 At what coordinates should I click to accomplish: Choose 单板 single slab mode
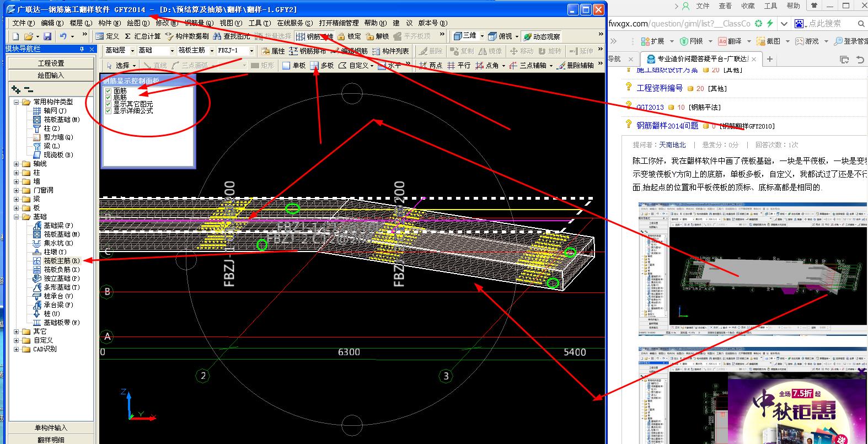coord(294,65)
